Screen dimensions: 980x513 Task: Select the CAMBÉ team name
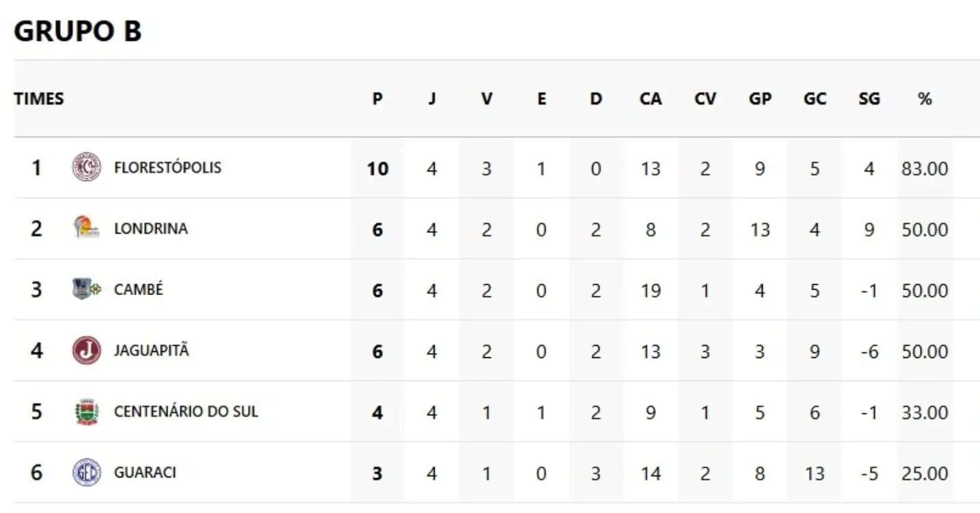pyautogui.click(x=138, y=290)
